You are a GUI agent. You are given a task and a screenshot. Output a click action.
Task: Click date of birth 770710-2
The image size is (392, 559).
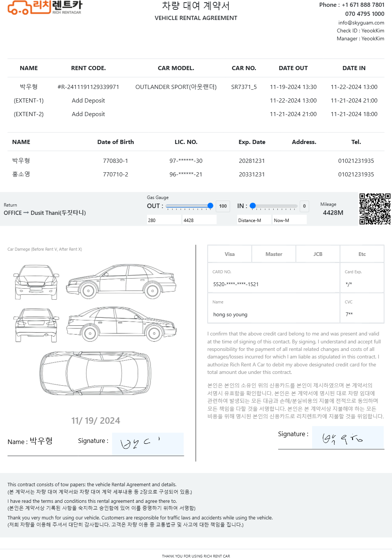point(115,175)
